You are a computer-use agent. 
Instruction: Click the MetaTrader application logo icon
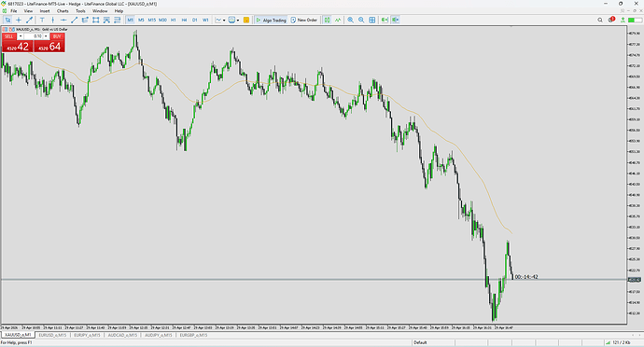pyautogui.click(x=4, y=4)
